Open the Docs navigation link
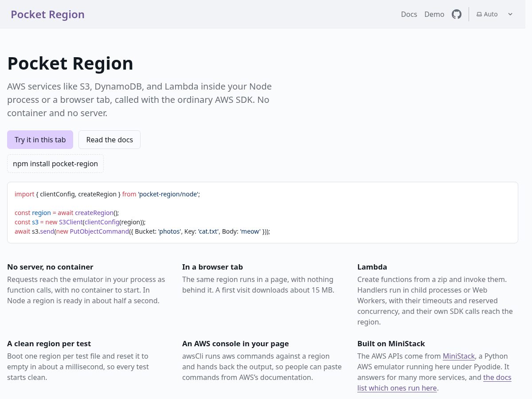This screenshot has width=532, height=399. pyautogui.click(x=409, y=14)
